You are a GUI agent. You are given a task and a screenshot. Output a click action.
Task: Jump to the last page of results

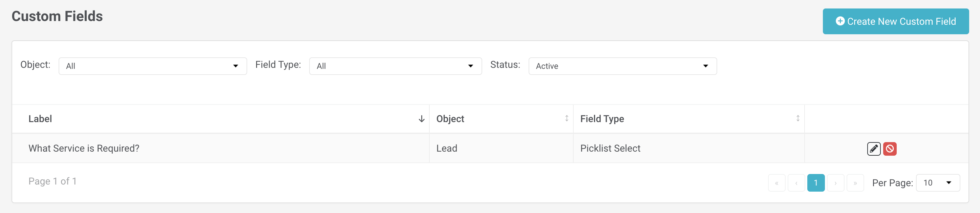tap(855, 183)
